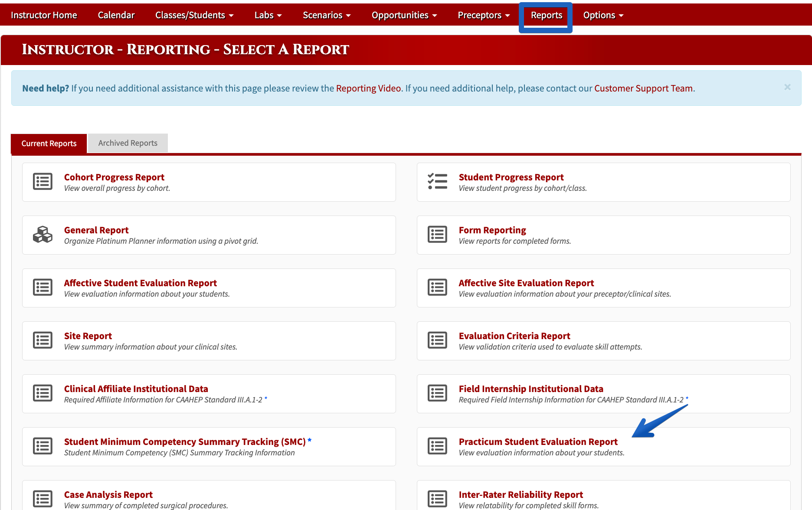Click 'View summary information about your clinical sites.'

[x=151, y=347]
